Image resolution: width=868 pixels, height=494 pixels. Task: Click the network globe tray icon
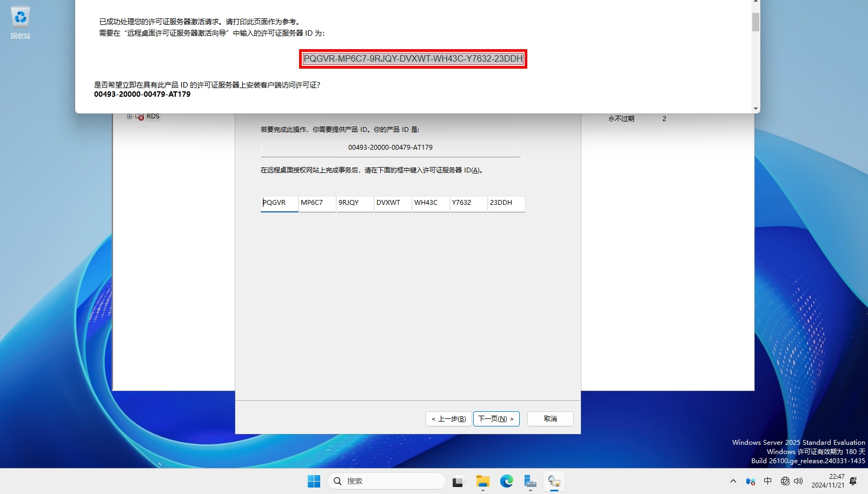coord(785,481)
